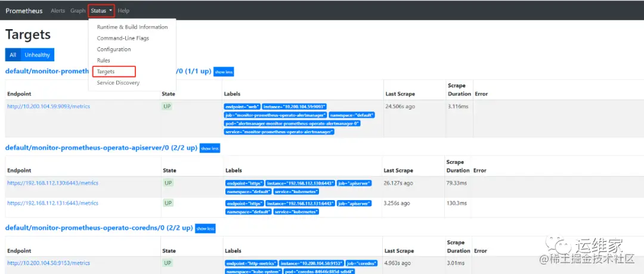Open Command-Line Flags entry
The width and height of the screenshot is (644, 274).
[x=123, y=38]
